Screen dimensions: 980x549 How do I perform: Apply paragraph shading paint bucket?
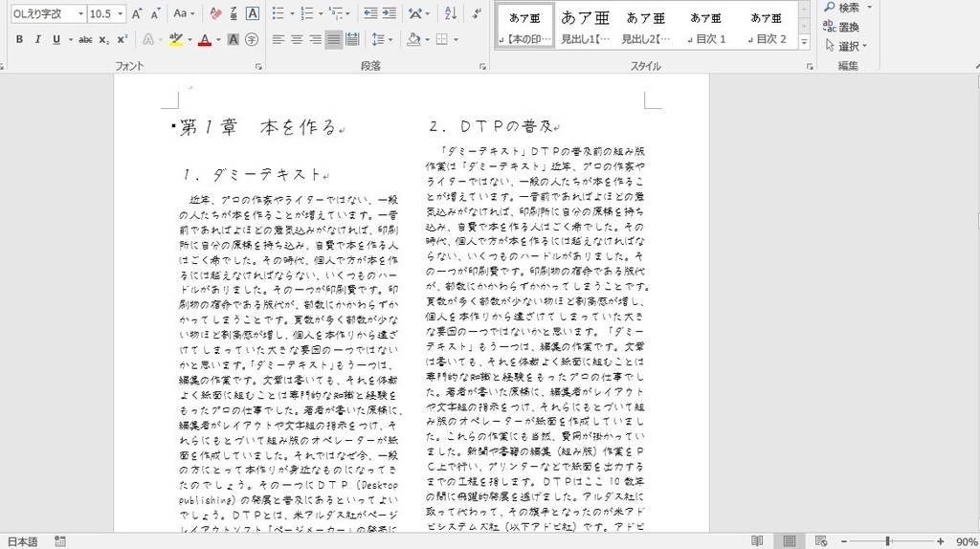tap(413, 39)
